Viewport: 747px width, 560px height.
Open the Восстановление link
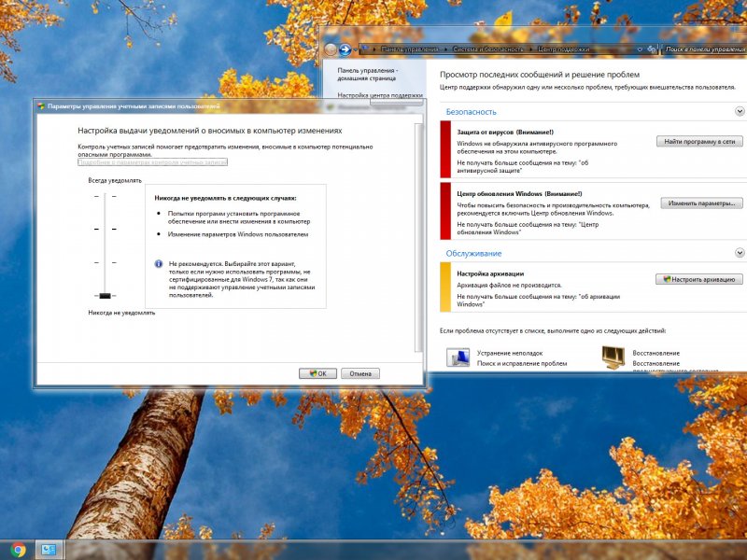[656, 354]
